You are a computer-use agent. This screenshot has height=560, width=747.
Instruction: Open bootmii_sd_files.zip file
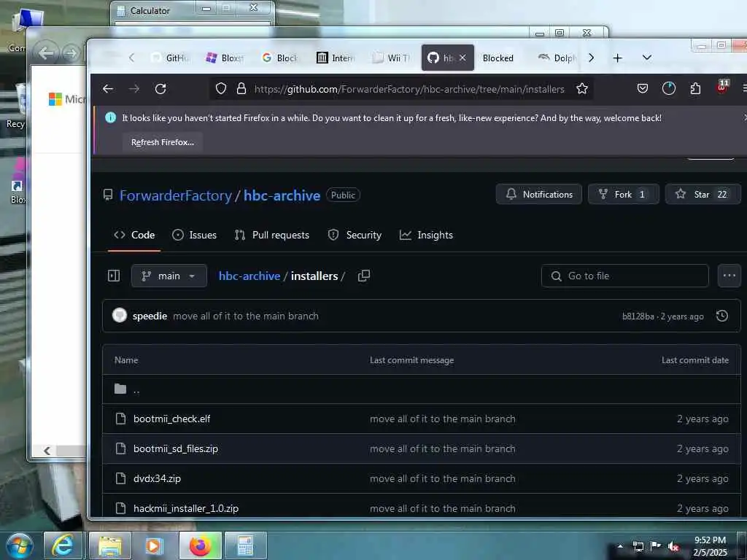pyautogui.click(x=175, y=449)
